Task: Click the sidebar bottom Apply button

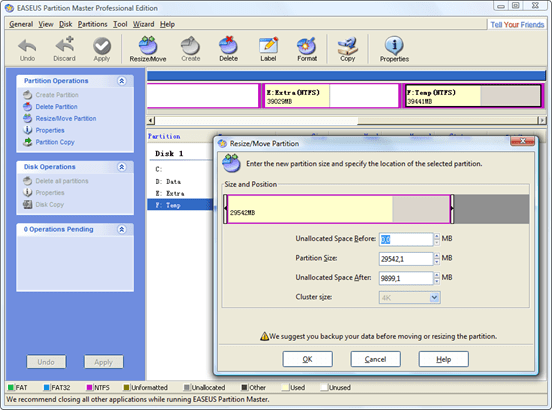Action: (x=104, y=362)
